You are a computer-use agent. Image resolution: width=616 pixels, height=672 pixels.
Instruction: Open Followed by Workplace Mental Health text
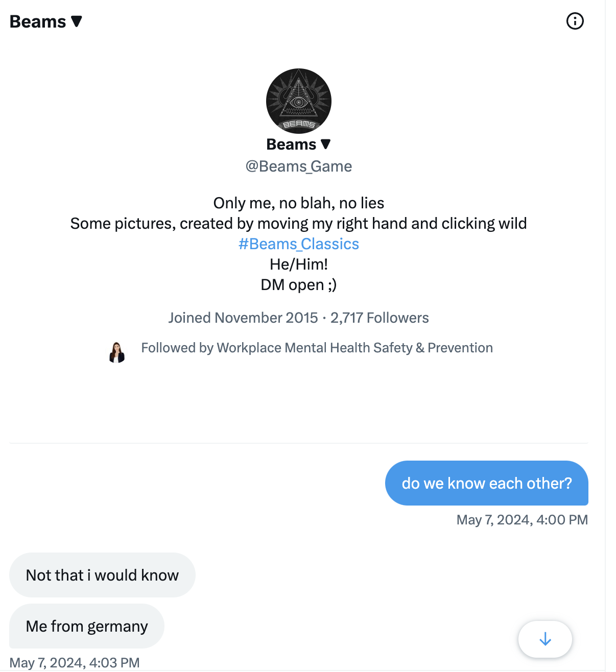[x=317, y=348]
